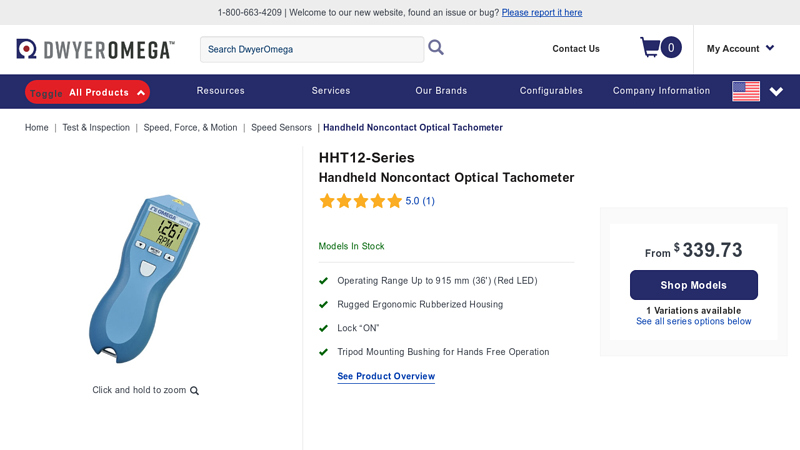This screenshot has width=800, height=450.
Task: Toggle the All Products menu
Action: (88, 92)
